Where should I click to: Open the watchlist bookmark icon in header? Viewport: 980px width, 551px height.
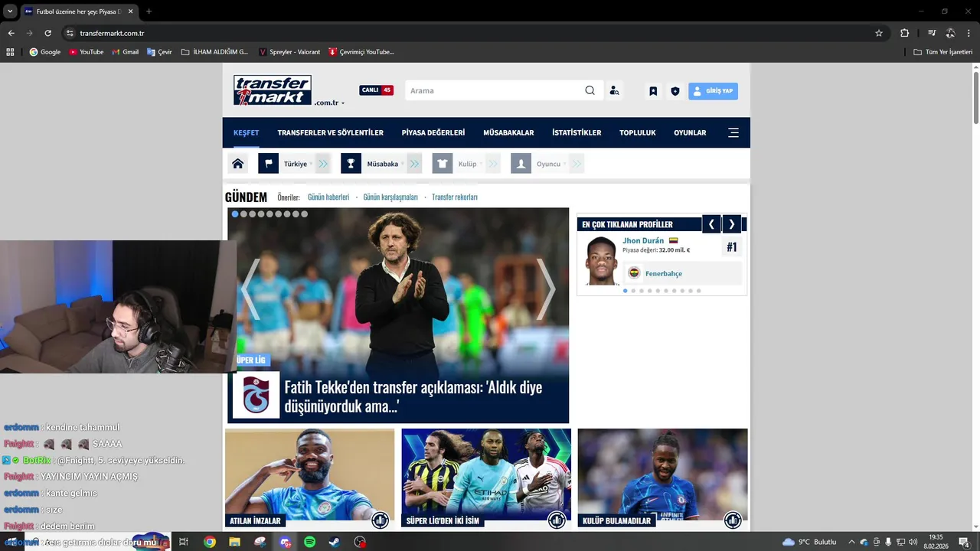(x=653, y=91)
